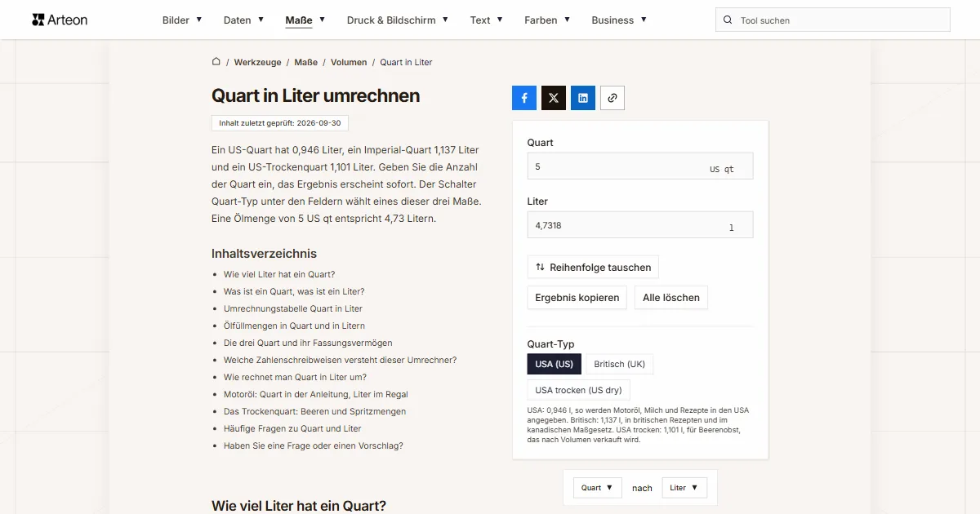Jump to 'Haben Sie eine Frage oder einen Vorschlag?'
The width and height of the screenshot is (980, 514).
(x=314, y=445)
